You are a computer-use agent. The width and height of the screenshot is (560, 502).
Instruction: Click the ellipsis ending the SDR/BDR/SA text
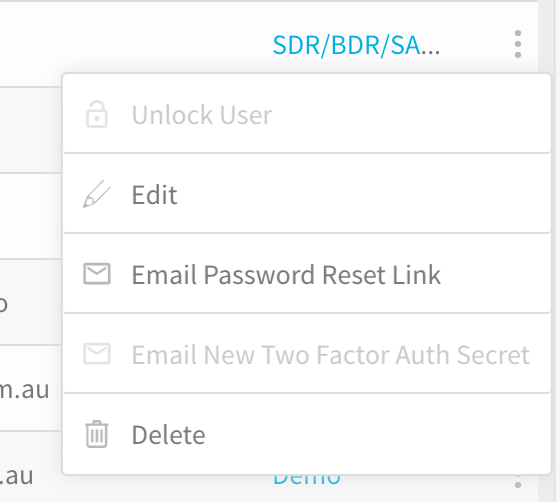pos(430,50)
